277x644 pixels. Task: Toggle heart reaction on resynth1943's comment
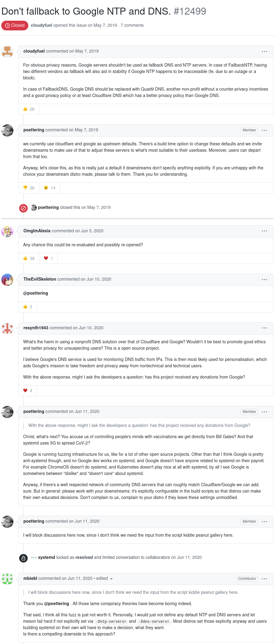28,391
